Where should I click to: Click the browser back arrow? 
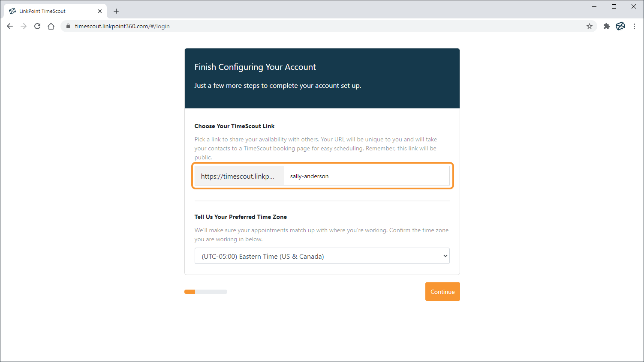coord(10,26)
